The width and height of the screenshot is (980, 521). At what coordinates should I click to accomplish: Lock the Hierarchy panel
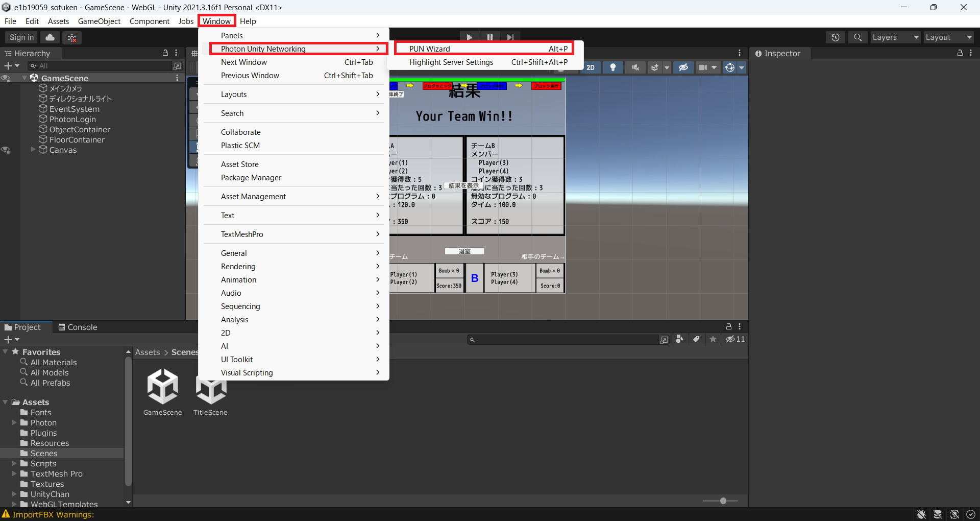click(165, 53)
